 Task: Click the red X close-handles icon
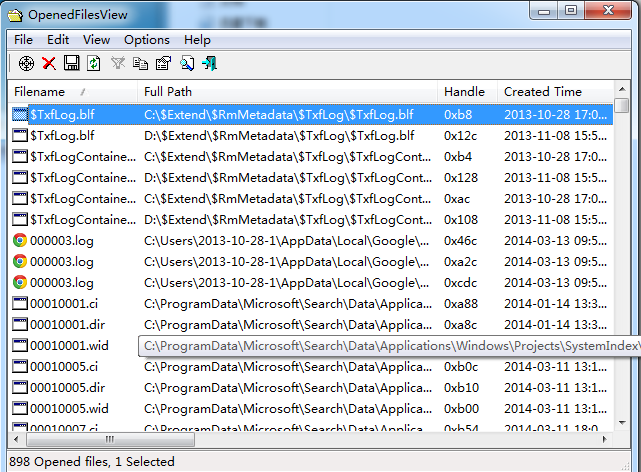[x=49, y=63]
